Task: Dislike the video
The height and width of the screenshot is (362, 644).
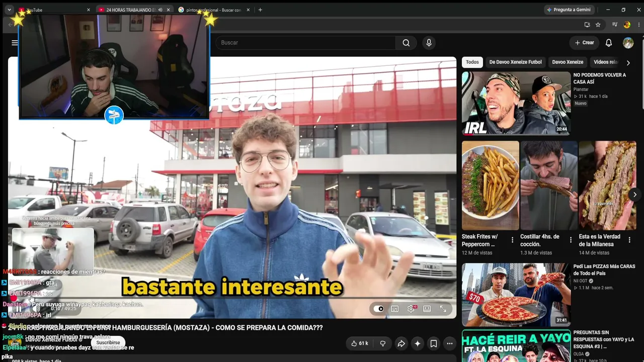Action: point(382,343)
